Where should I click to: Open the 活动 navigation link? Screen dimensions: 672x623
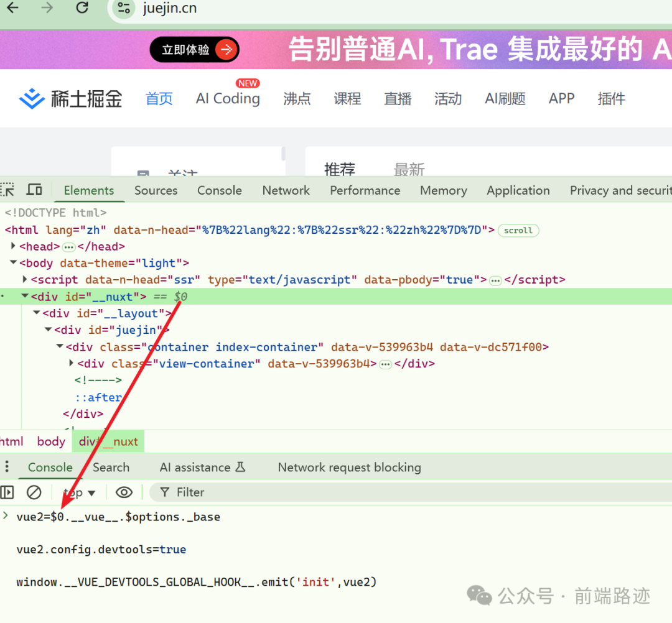[x=448, y=99]
